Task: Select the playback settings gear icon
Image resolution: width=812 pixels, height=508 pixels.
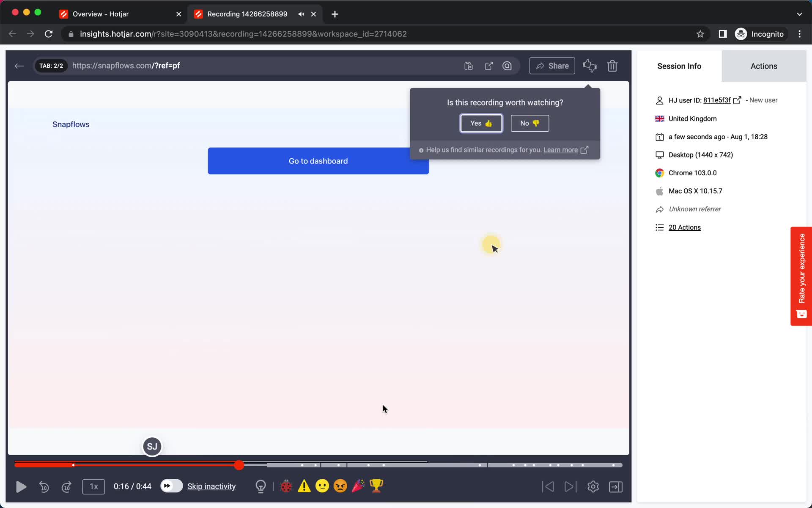Action: tap(593, 486)
